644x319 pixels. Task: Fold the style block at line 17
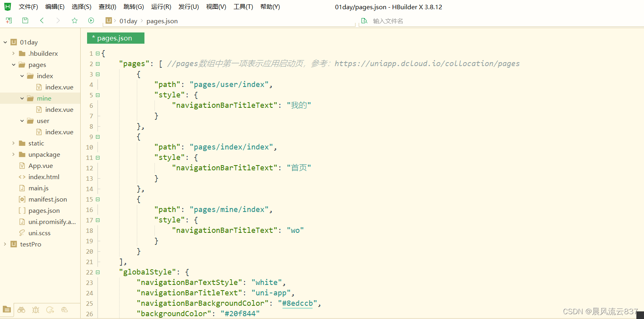point(98,220)
